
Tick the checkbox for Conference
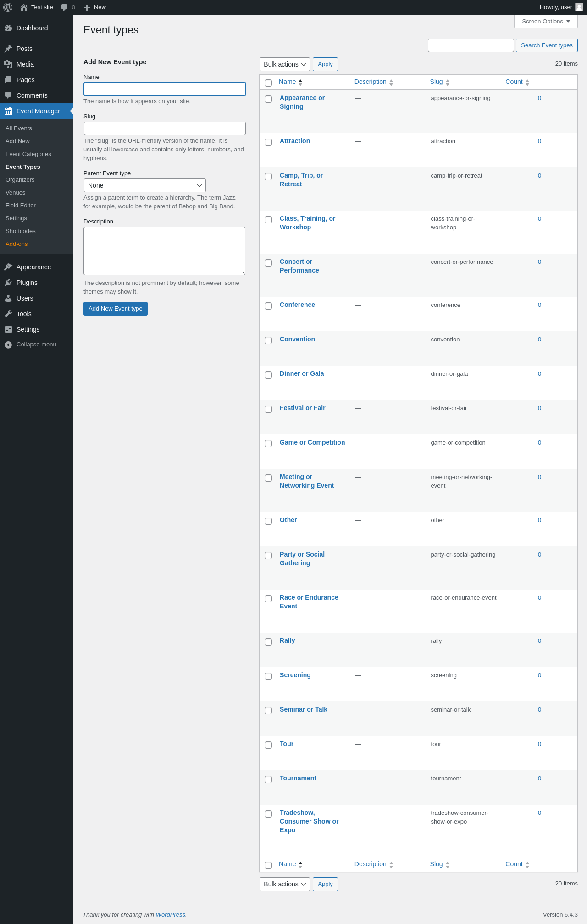268,306
